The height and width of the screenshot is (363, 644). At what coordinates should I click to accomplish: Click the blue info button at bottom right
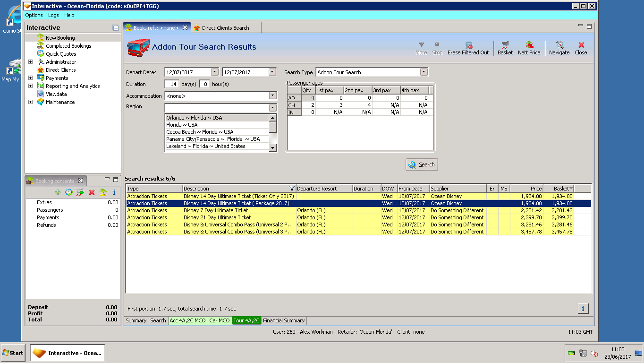583,309
